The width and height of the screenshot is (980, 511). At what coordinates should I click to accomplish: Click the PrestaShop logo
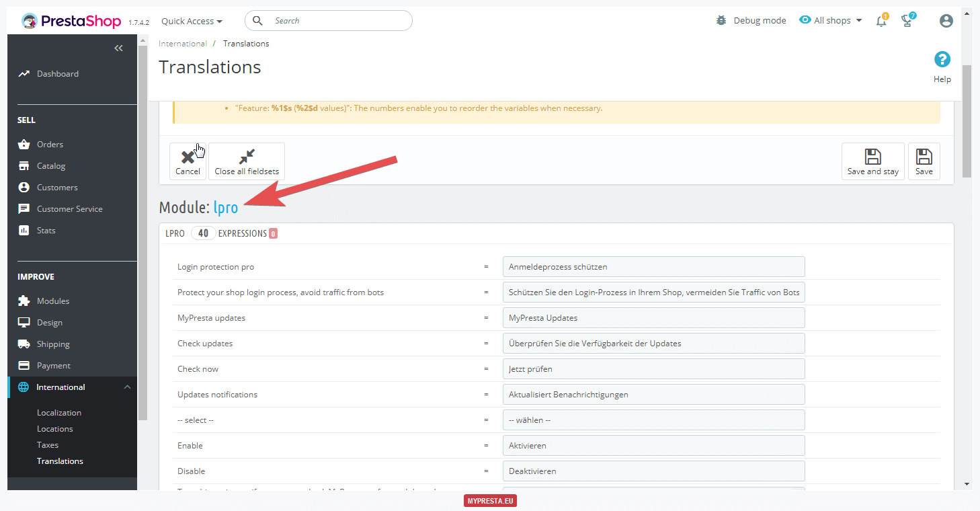[71, 21]
